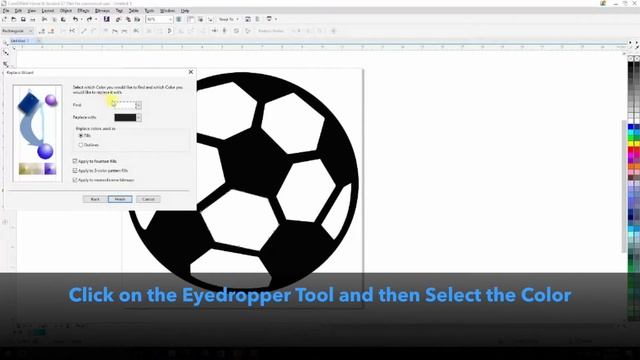
Task: Toggle Apply to 2-color pattern fills checkbox
Action: (x=75, y=171)
